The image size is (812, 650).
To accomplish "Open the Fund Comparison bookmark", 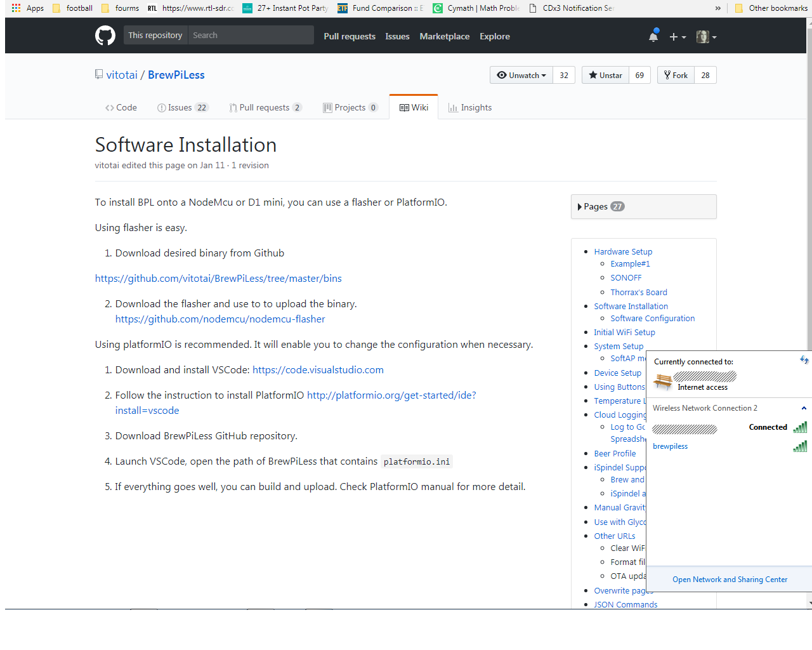I will (381, 8).
